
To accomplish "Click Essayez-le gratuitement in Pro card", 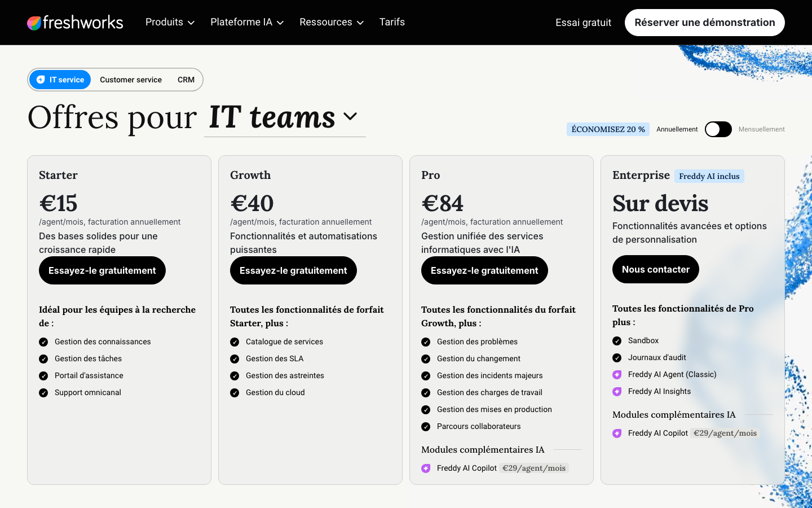I will point(484,270).
